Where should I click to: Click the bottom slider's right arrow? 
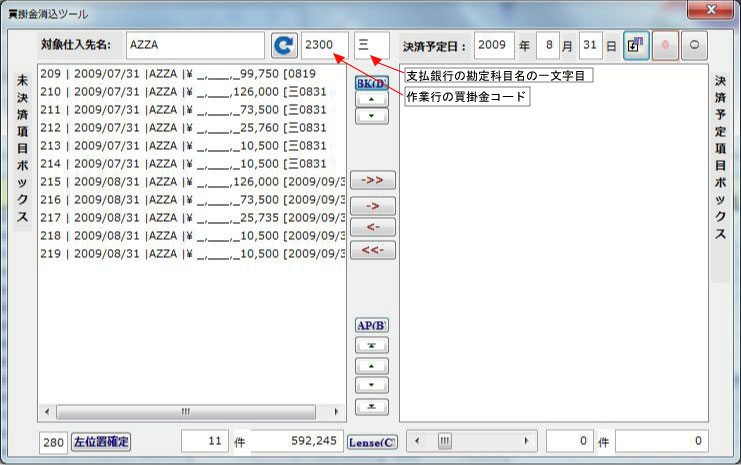coord(526,441)
